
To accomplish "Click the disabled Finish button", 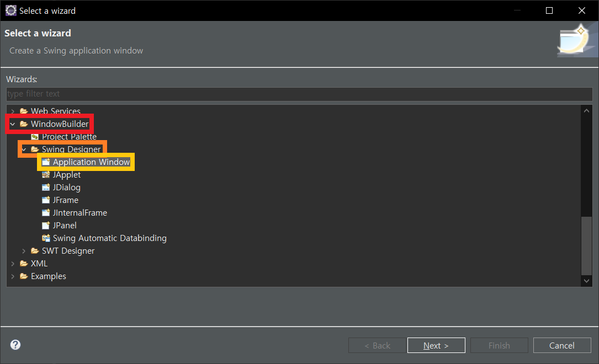I will [499, 345].
